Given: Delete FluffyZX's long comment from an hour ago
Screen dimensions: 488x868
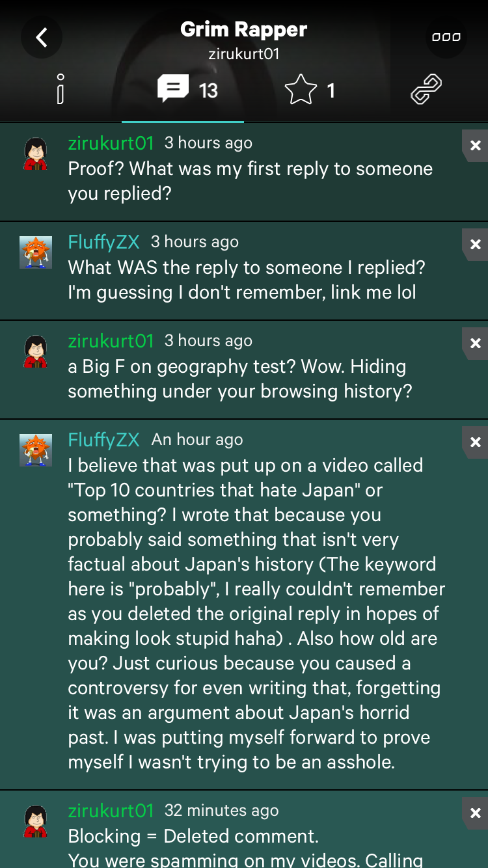Looking at the screenshot, I should click(475, 442).
